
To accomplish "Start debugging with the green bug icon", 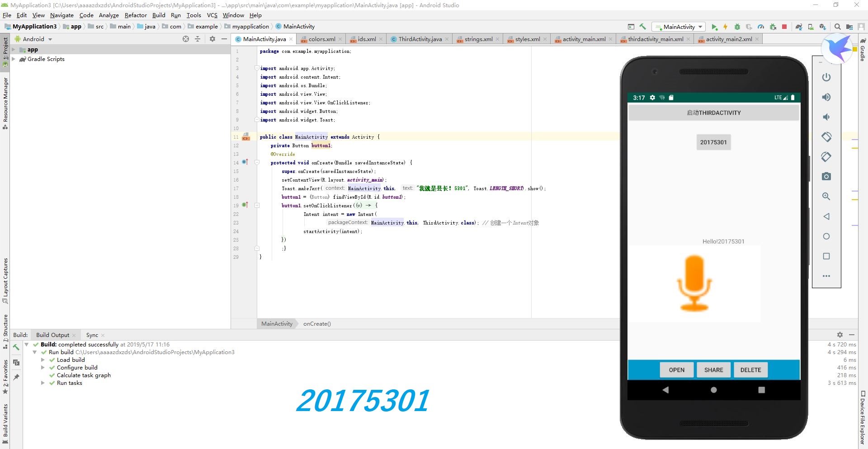I will tap(737, 27).
